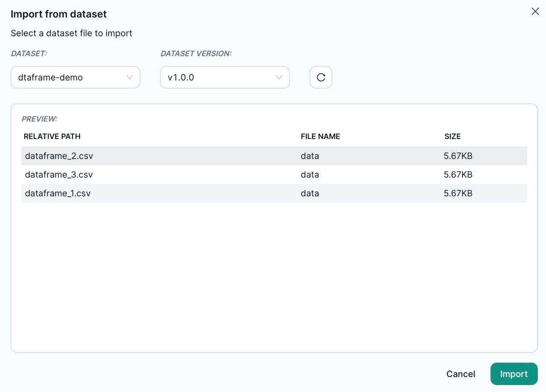Click the SIZE column header

(x=452, y=136)
